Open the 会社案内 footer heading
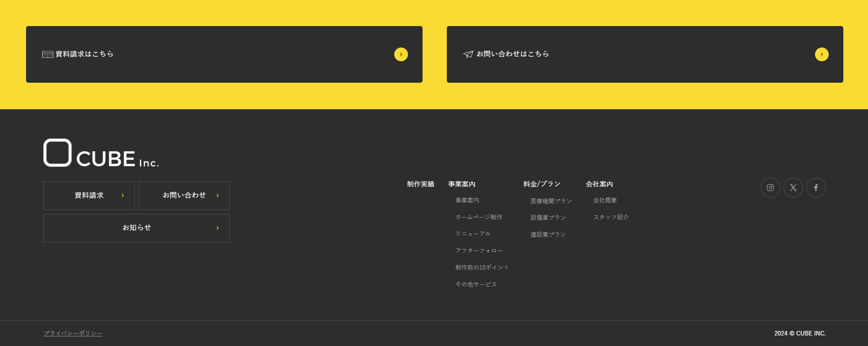868x346 pixels. pyautogui.click(x=599, y=184)
